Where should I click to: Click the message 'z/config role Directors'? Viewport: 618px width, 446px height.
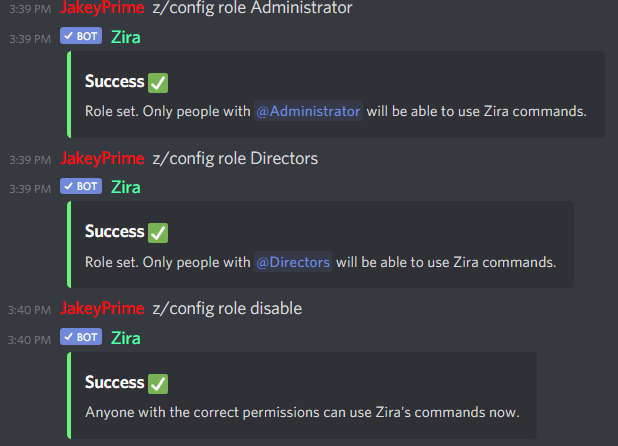tap(235, 158)
